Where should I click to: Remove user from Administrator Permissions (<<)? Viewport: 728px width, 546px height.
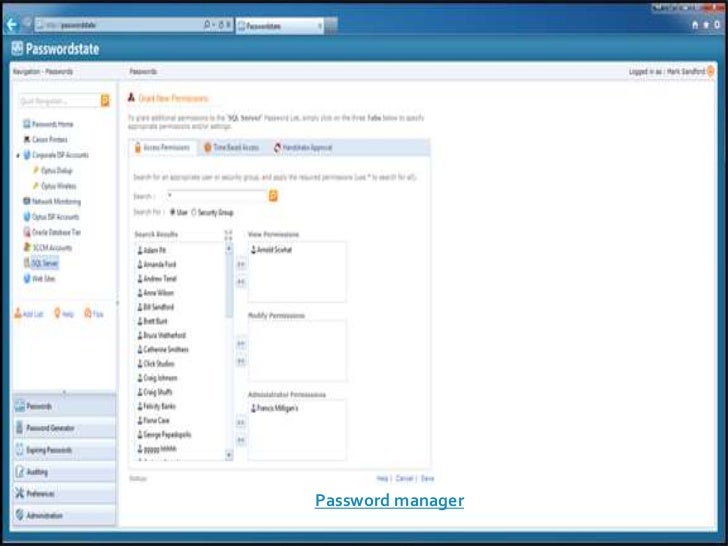tap(241, 440)
